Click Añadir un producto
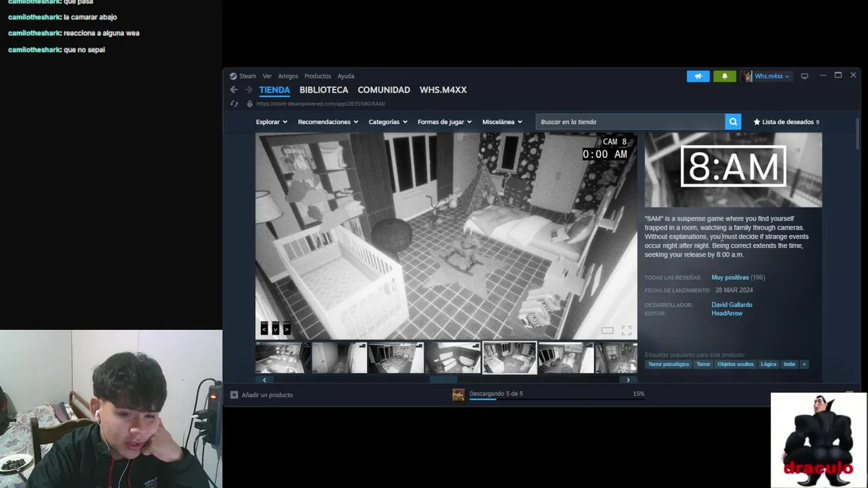This screenshot has height=488, width=868. coord(267,394)
